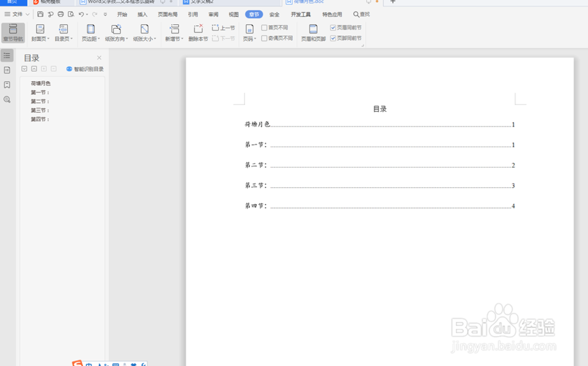Close the 目录 navigation pane
588x366 pixels.
99,58
